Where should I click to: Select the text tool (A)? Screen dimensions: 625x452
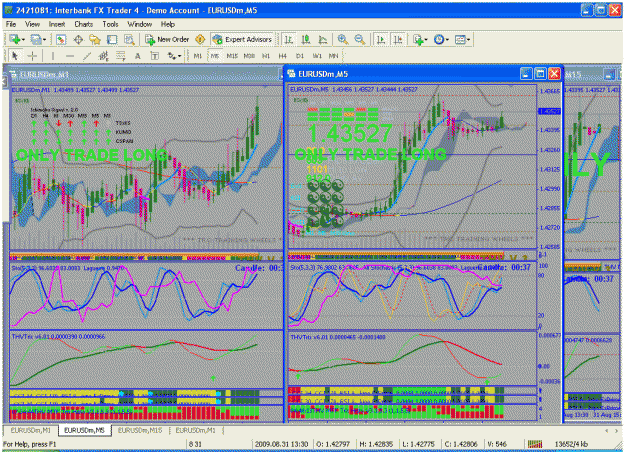[x=138, y=56]
